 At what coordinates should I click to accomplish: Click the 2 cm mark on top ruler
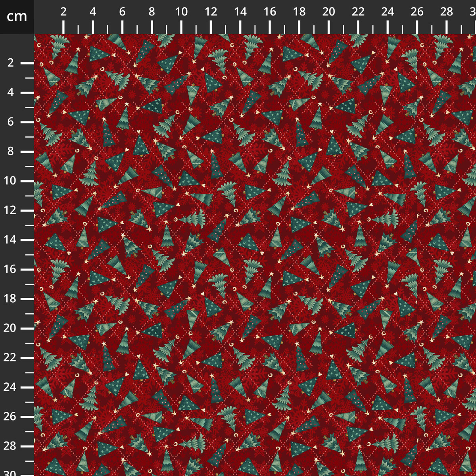(x=63, y=11)
